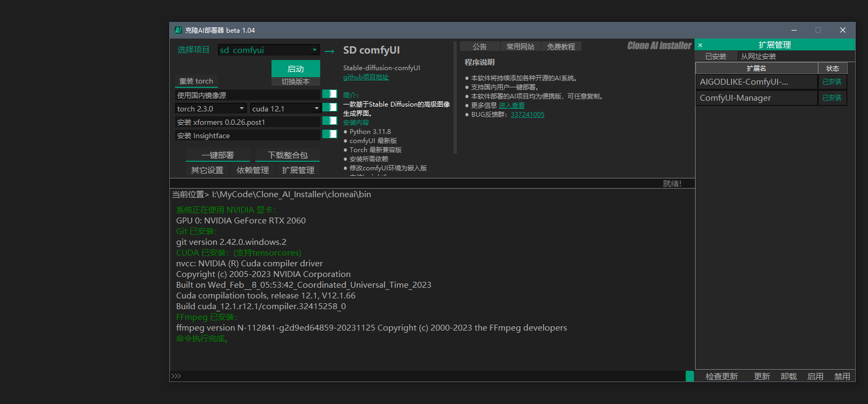868x404 pixels.
Task: Toggle the 安装 xformers 0.0.26.post1 switch
Action: coord(329,121)
